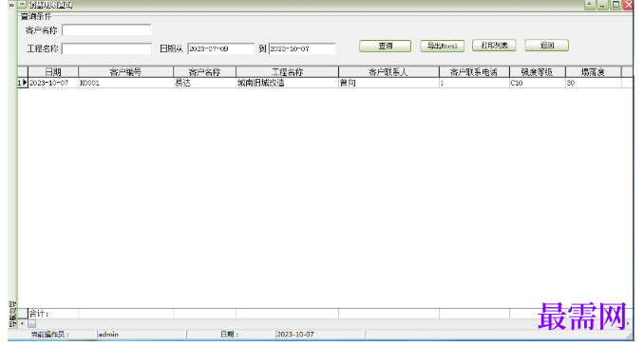Expand the navigation pane with the double-arrow icon
644x346 pixels.
(11, 5)
